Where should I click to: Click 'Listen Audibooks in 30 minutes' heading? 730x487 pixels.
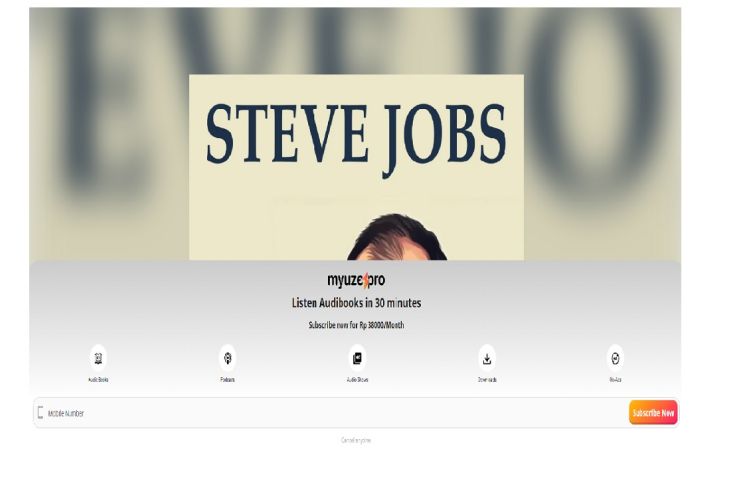[357, 303]
